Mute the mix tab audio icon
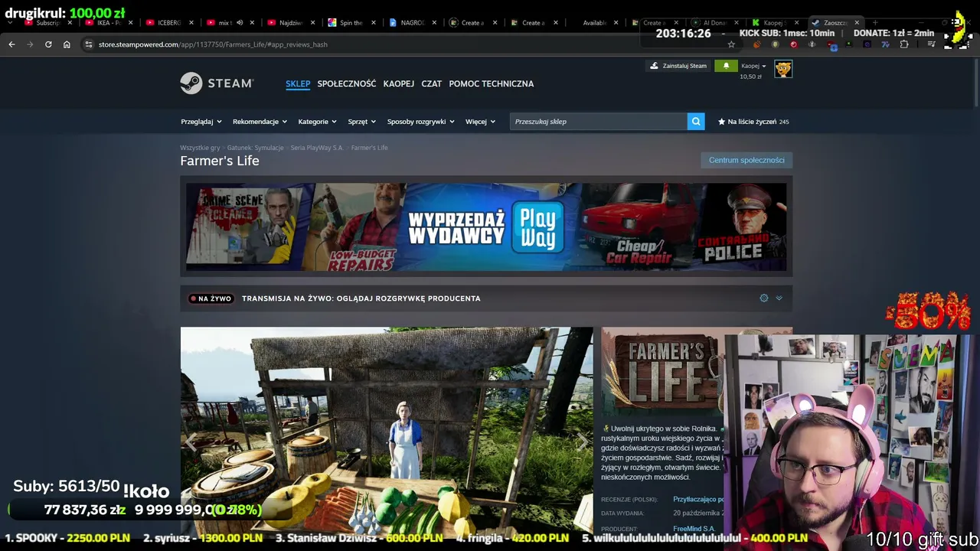 (x=240, y=23)
